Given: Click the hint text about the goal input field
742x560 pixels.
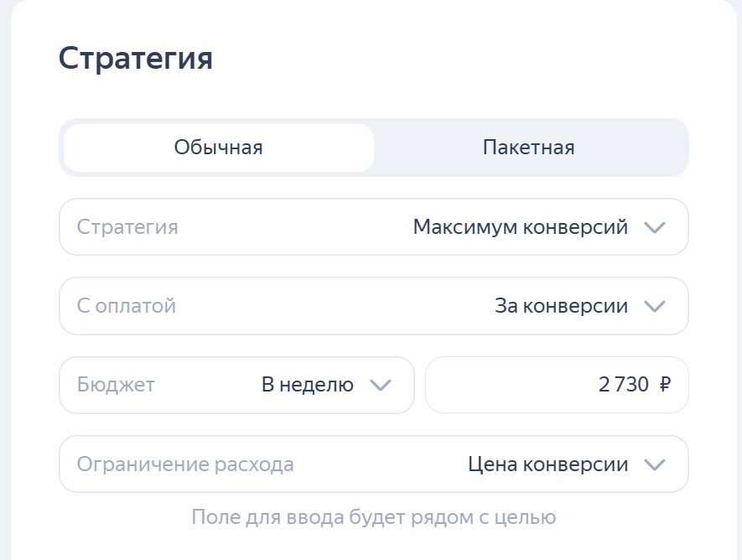Looking at the screenshot, I should pos(373,516).
